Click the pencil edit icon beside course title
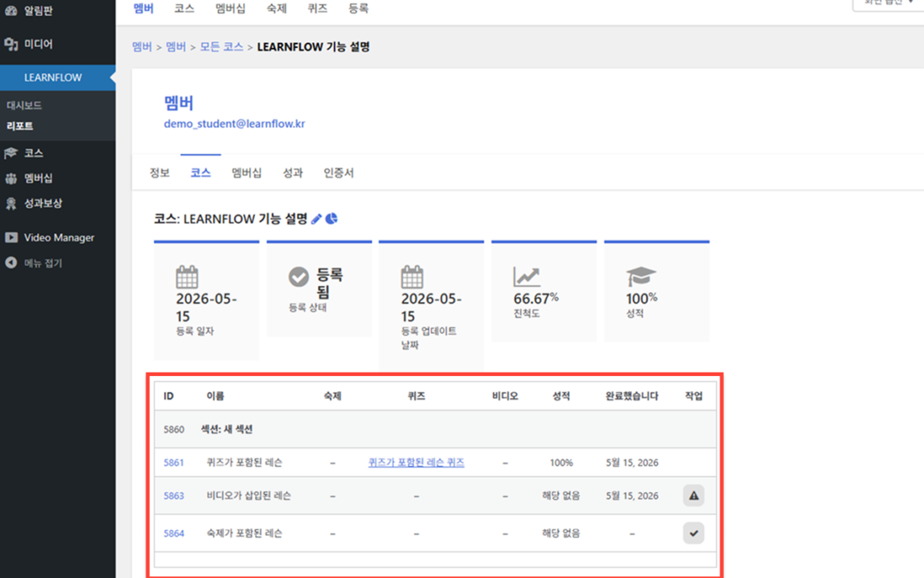This screenshot has height=578, width=924. pos(317,219)
